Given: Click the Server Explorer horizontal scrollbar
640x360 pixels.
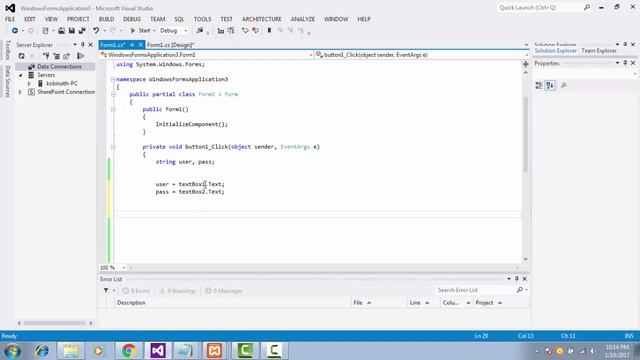Looking at the screenshot, I should click(x=55, y=323).
